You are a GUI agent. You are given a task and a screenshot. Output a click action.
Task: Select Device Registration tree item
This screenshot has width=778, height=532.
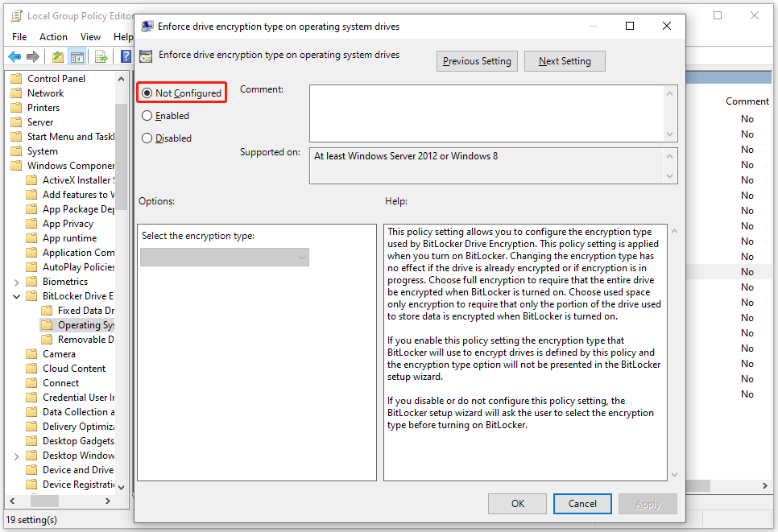pos(79,485)
